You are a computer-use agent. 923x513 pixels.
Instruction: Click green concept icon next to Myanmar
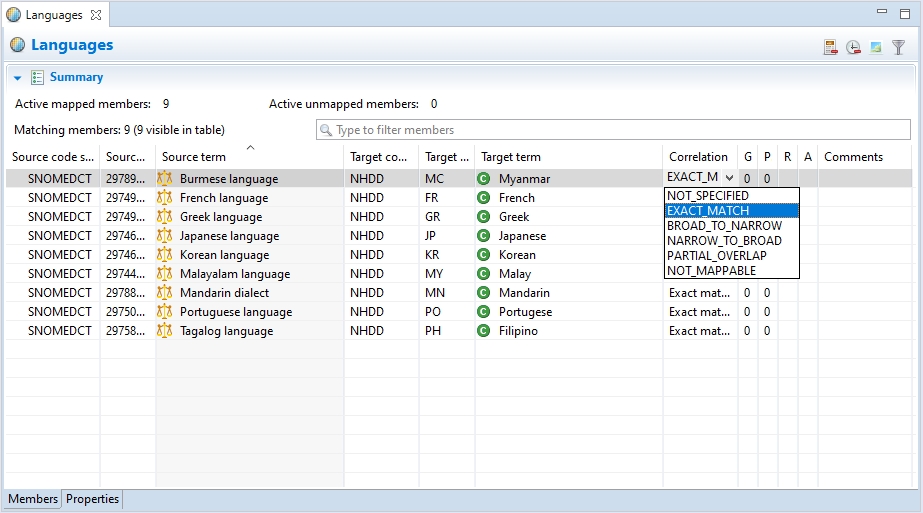point(484,179)
